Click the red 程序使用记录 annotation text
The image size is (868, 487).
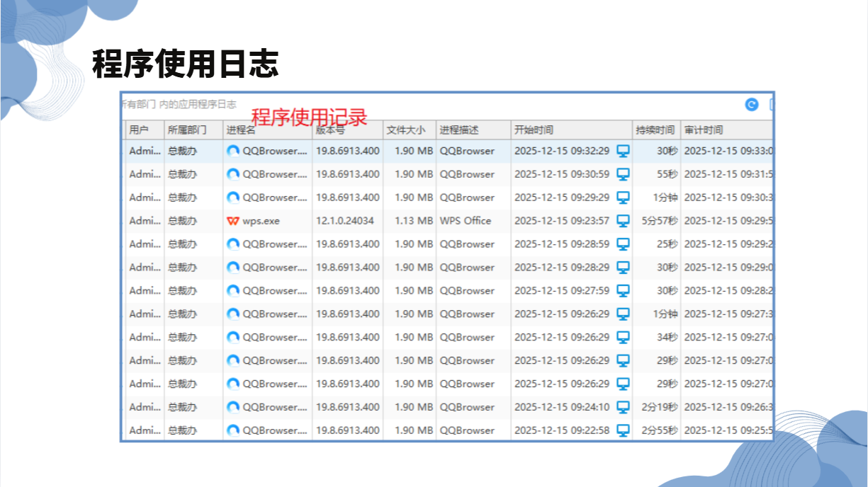[309, 117]
